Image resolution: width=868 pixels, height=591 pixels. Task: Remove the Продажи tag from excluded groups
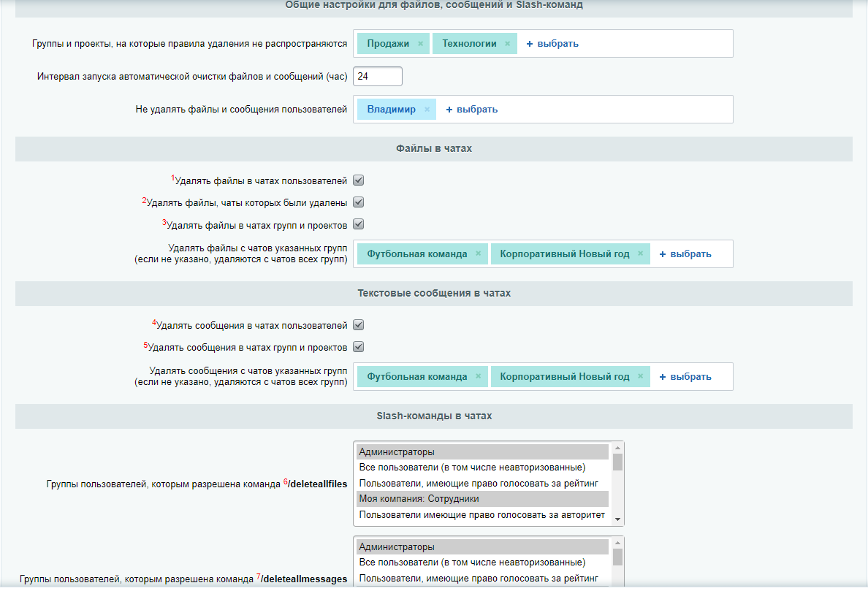click(420, 44)
